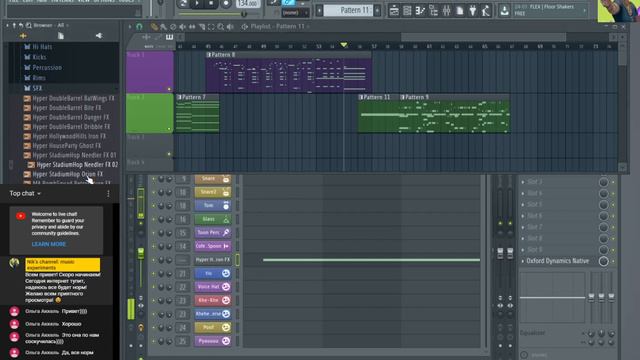Click the browser undo arrow icon
Image resolution: width=640 pixels, height=360 pixels.
coord(21,25)
